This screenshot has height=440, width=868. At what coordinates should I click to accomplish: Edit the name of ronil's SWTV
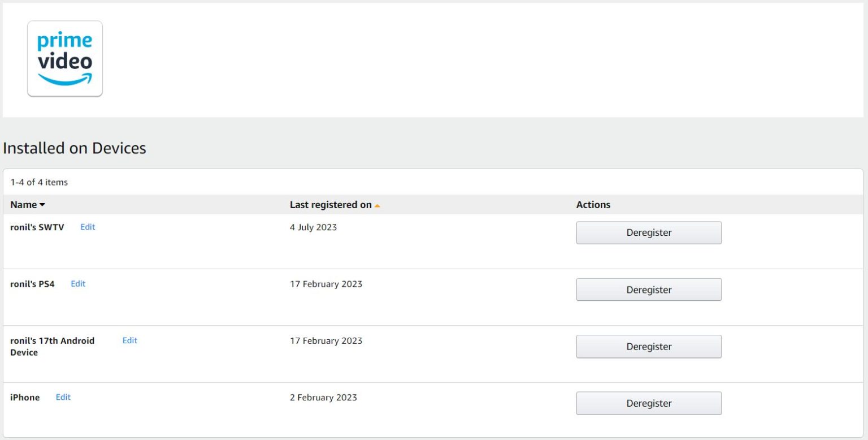click(x=88, y=227)
